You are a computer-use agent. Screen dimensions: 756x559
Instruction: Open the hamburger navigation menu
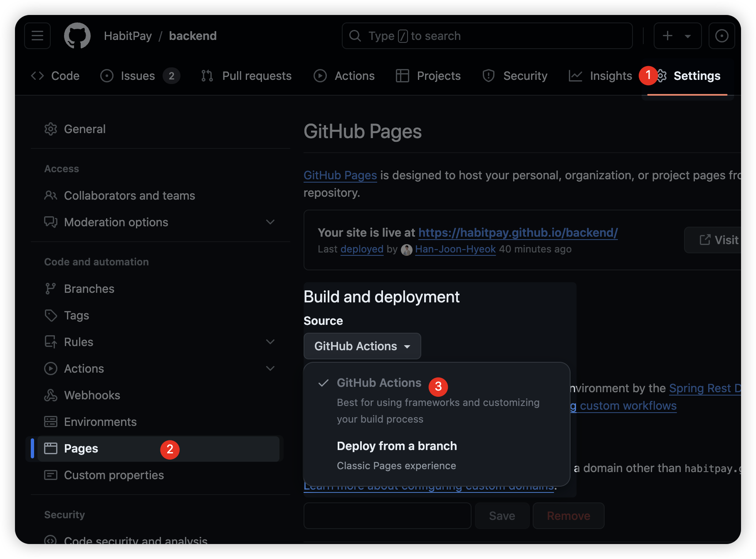click(37, 36)
